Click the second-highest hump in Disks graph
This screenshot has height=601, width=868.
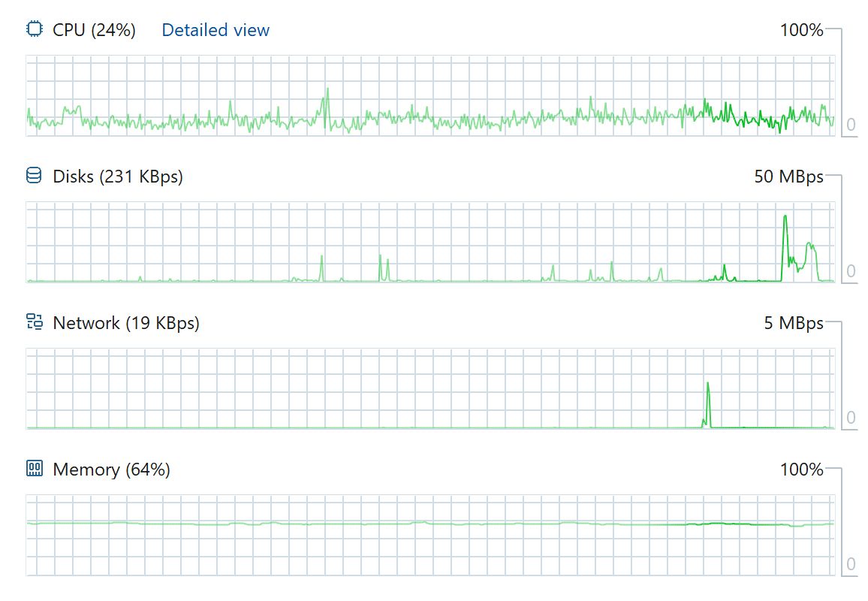click(810, 245)
